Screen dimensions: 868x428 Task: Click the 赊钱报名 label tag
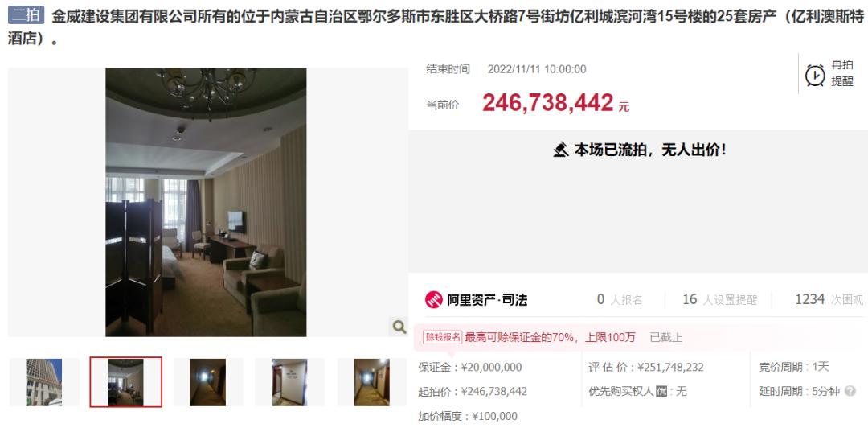(442, 336)
